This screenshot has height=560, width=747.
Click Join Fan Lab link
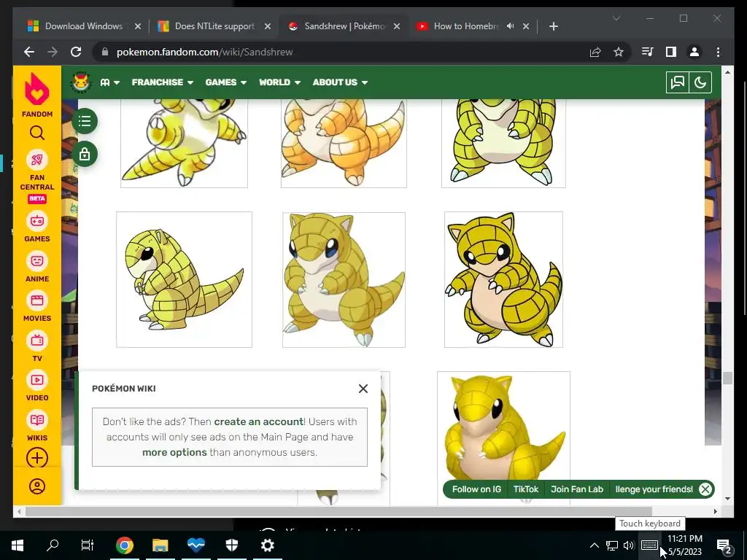coord(577,489)
